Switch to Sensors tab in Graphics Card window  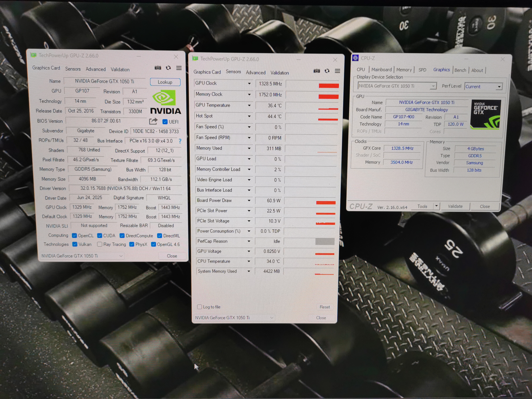tap(73, 69)
